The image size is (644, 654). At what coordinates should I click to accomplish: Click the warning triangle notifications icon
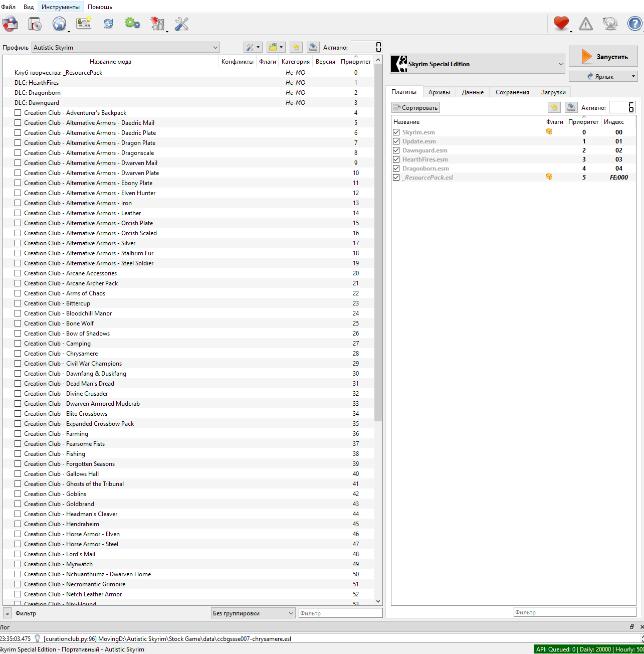[x=585, y=24]
